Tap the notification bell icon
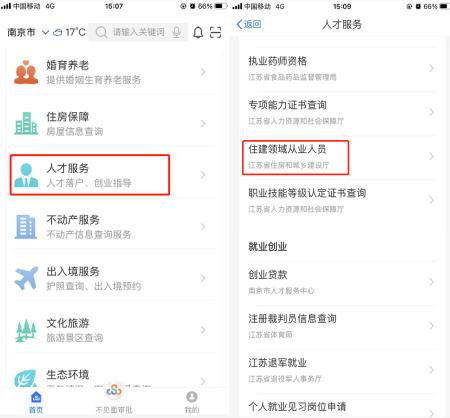Viewport: 450px width, 418px height. (198, 32)
